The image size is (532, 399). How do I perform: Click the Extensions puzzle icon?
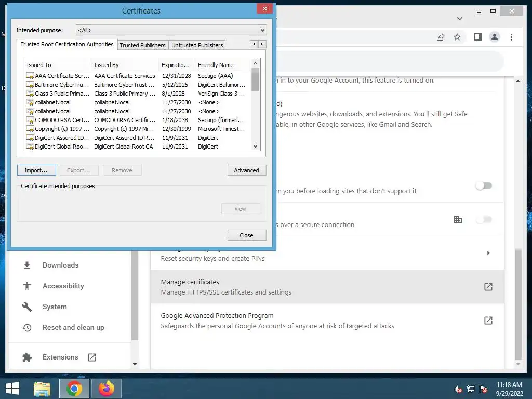coord(27,357)
